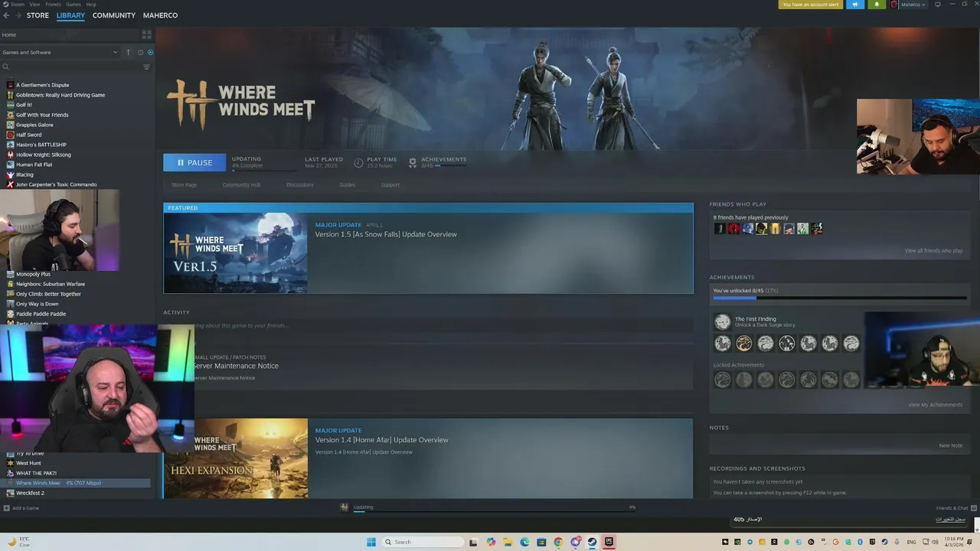Select Hollow Knight: Silksong in the library
The width and height of the screenshot is (980, 551).
[x=44, y=155]
